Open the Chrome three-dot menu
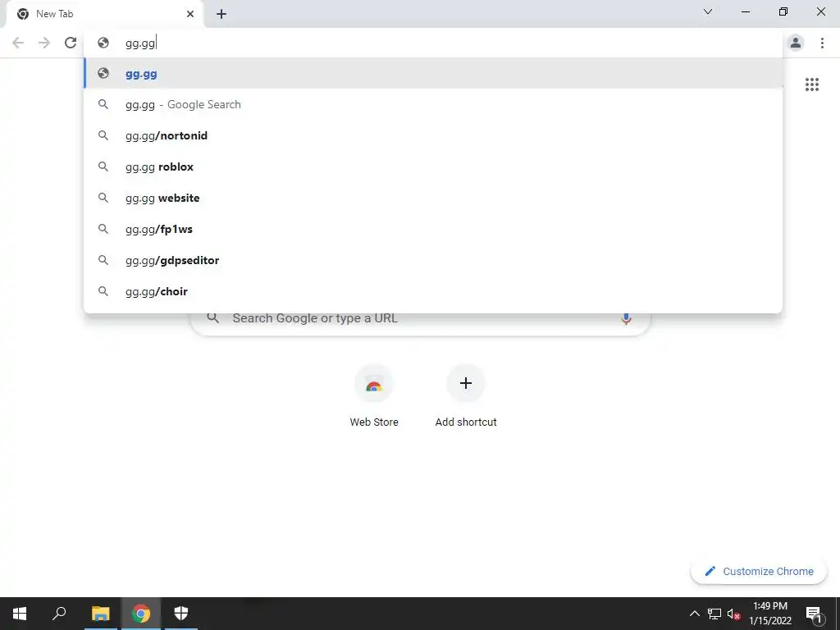Image resolution: width=840 pixels, height=630 pixels. pos(822,43)
